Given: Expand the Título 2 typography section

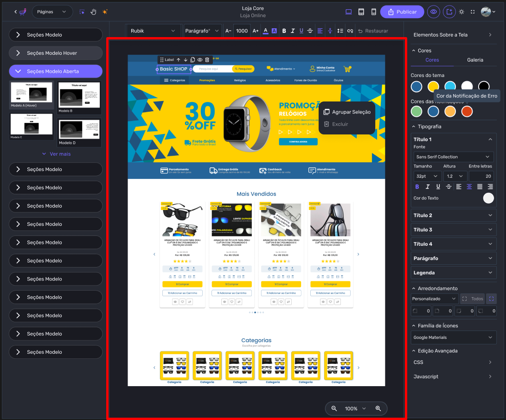Looking at the screenshot, I should [453, 215].
